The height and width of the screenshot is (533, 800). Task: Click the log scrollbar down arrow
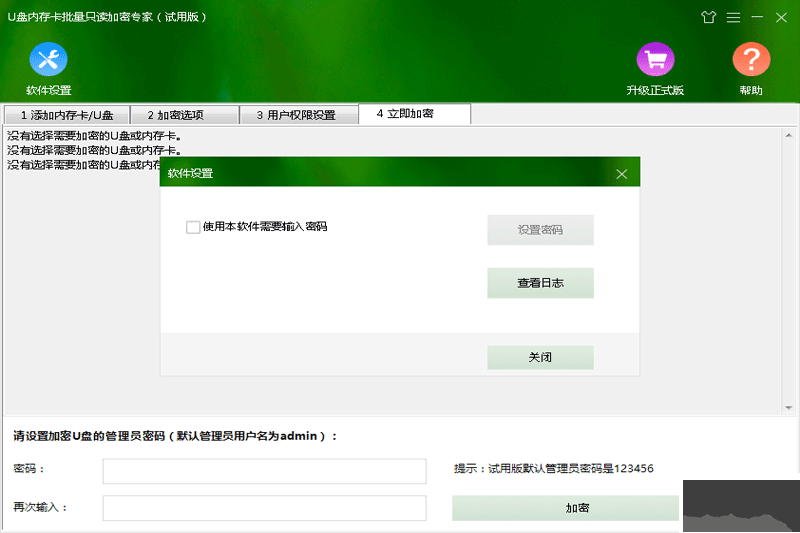pyautogui.click(x=789, y=408)
